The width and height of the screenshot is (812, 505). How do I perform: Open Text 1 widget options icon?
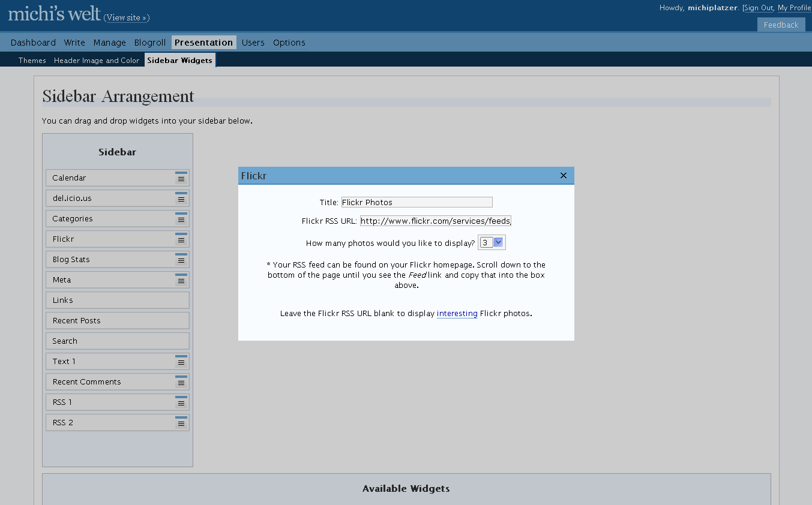181,362
